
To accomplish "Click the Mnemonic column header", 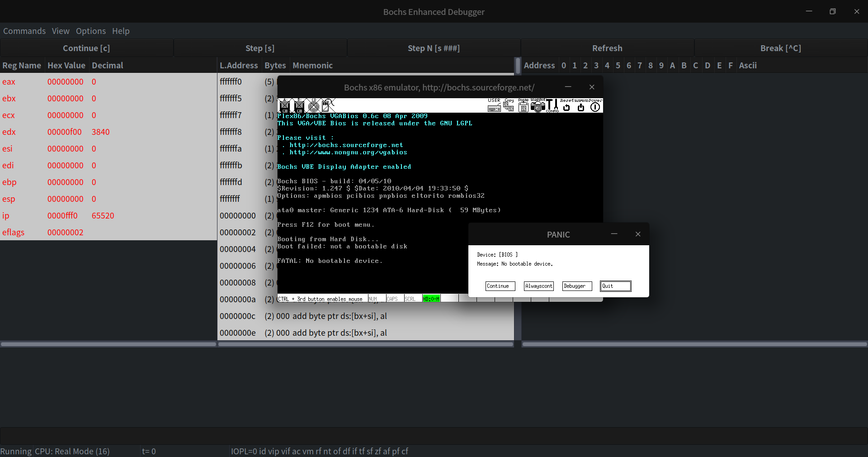I will coord(402,65).
